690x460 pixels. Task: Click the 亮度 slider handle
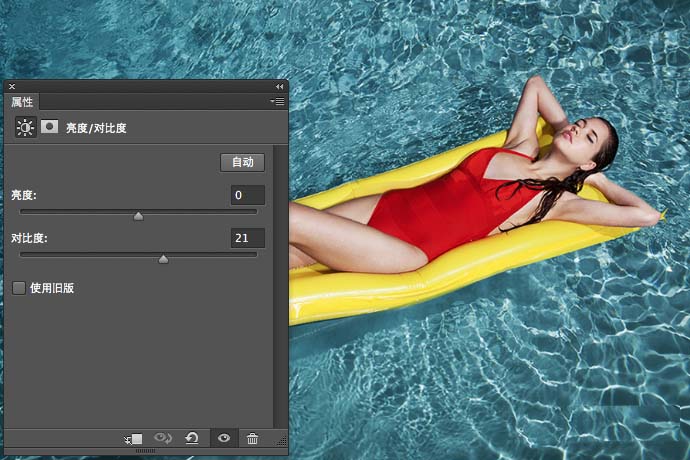tap(138, 215)
